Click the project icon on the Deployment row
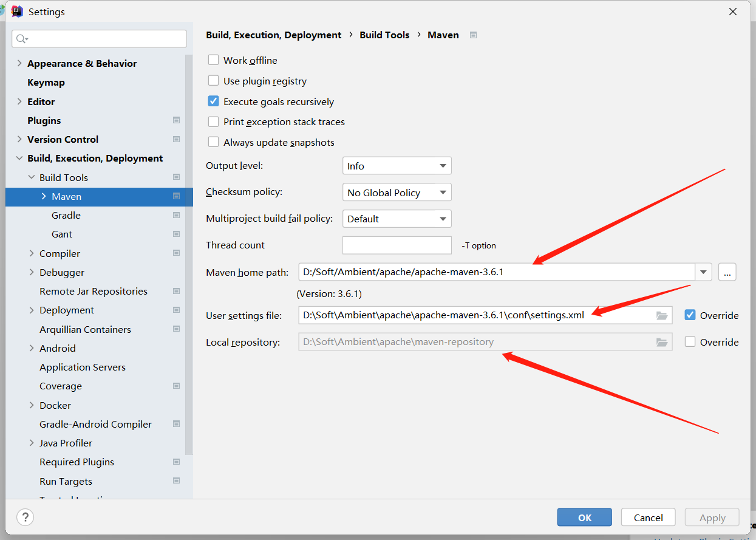756x540 pixels. (176, 310)
